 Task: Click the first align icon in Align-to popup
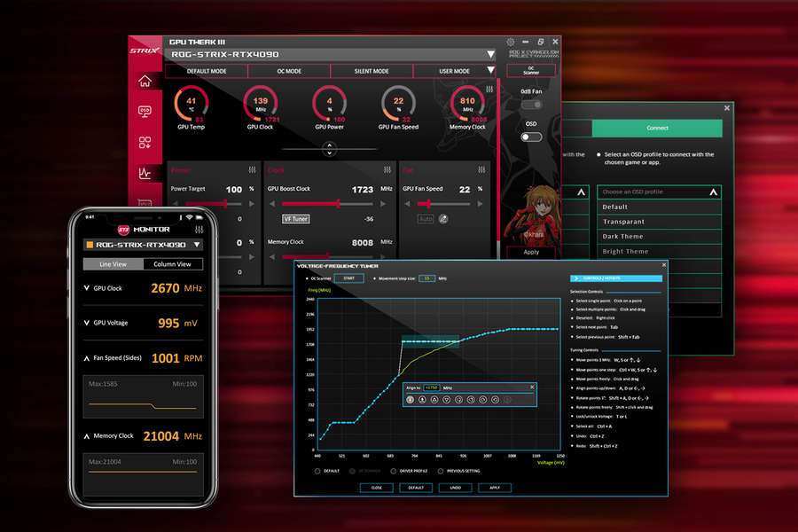pyautogui.click(x=411, y=400)
